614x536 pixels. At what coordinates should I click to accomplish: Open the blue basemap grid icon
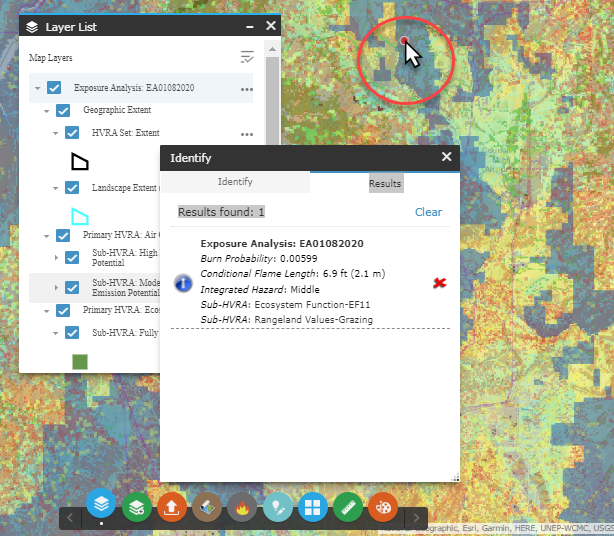312,507
